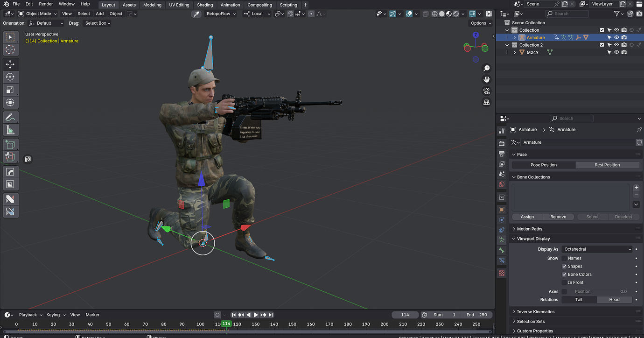Open Render properties tab icon

tap(502, 143)
